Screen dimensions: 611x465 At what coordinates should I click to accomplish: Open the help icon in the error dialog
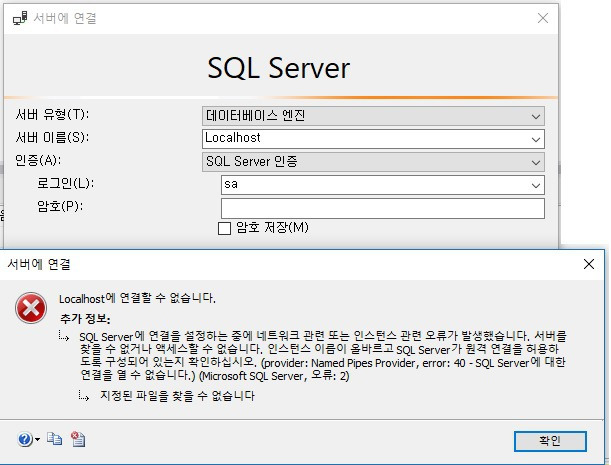(25, 440)
